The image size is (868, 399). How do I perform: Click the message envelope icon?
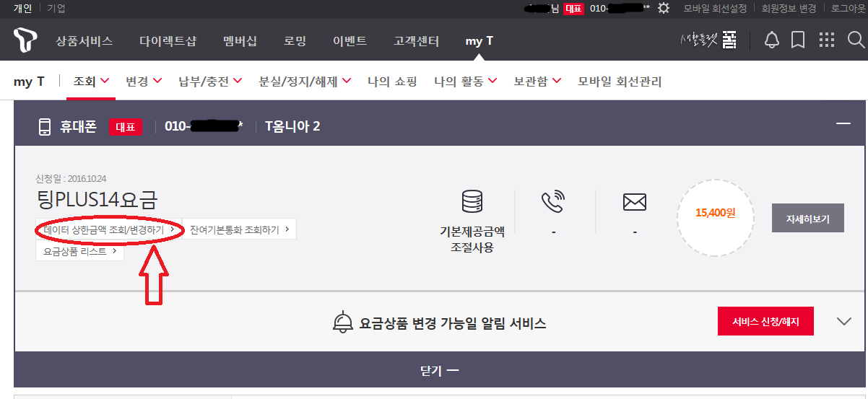634,202
